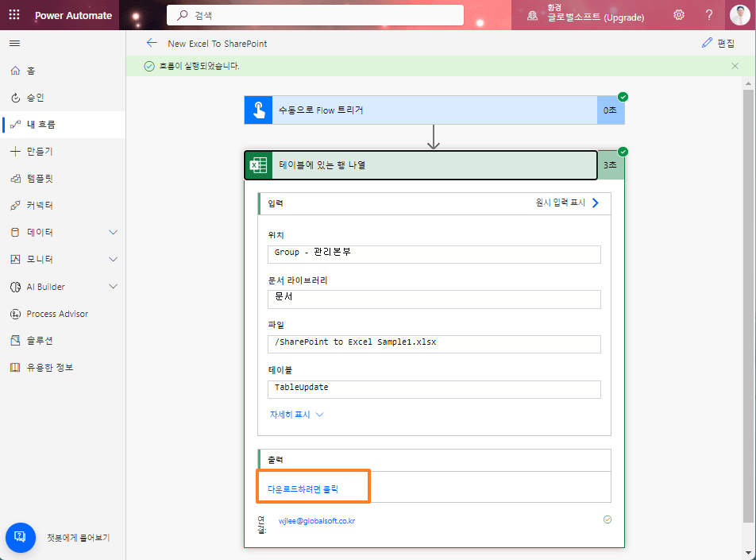Click the Home house icon
The height and width of the screenshot is (560, 756).
15,71
